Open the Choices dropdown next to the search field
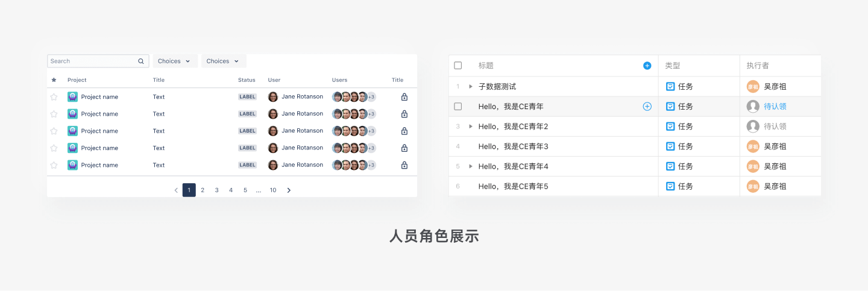Image resolution: width=868 pixels, height=291 pixels. (x=175, y=61)
